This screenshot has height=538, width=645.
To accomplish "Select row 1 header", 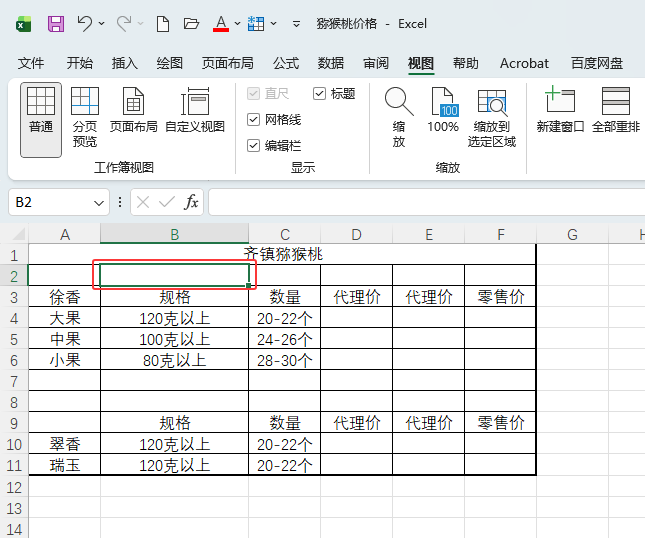I will [14, 255].
